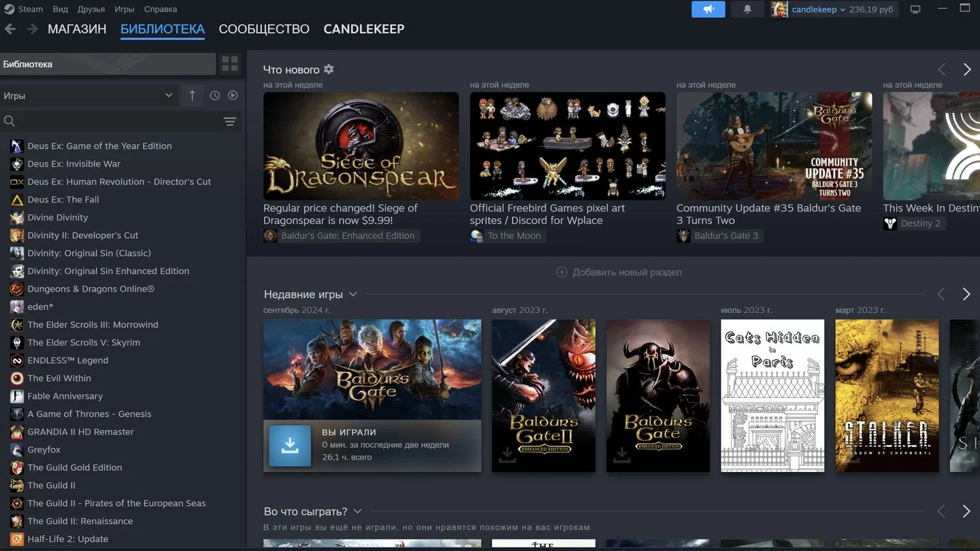980x551 pixels.
Task: Open the To the Moon news tag
Action: (507, 236)
